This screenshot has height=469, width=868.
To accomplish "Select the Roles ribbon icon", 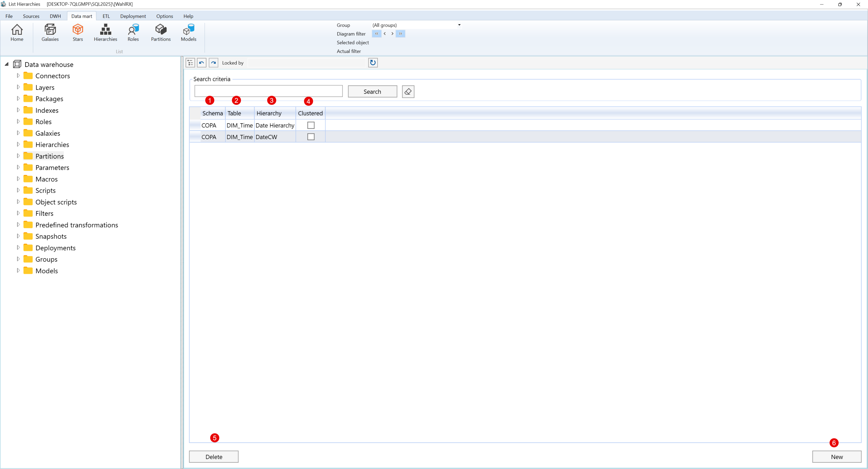I will pyautogui.click(x=133, y=32).
